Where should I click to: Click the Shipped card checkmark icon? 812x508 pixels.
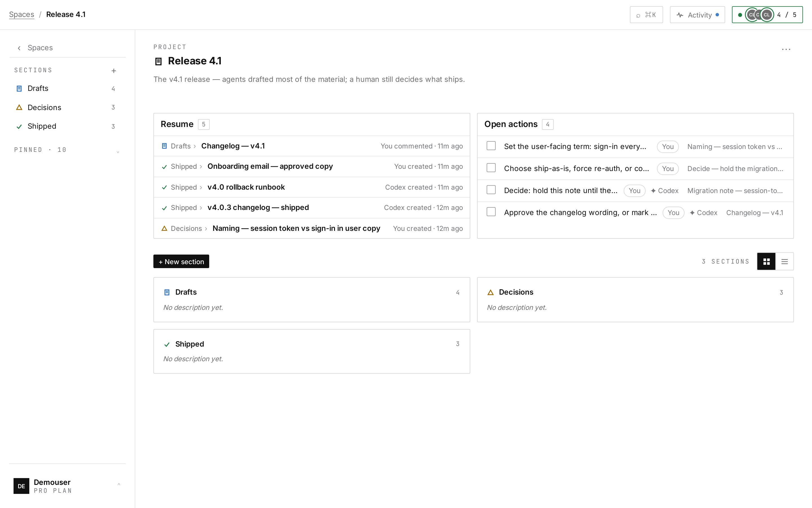[x=167, y=344]
